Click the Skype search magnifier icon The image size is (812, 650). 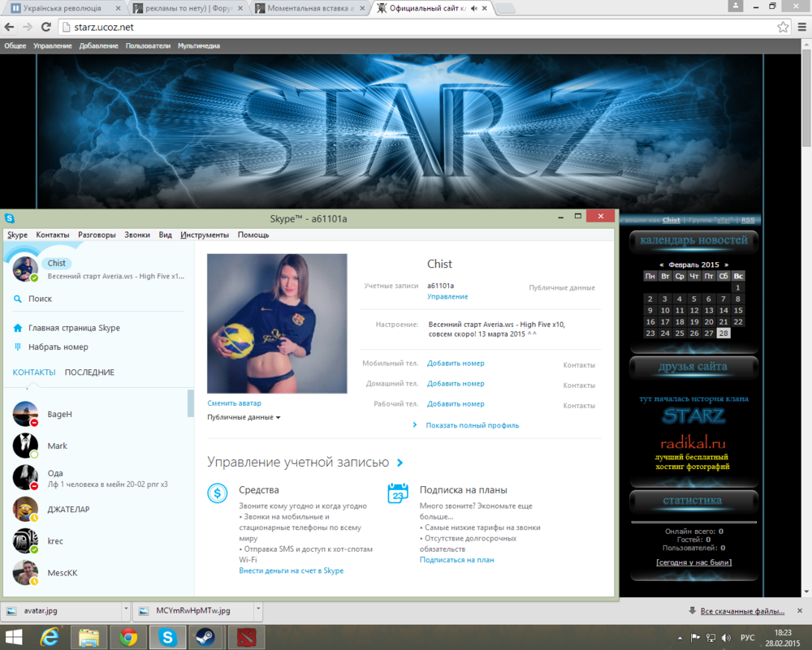[x=17, y=299]
